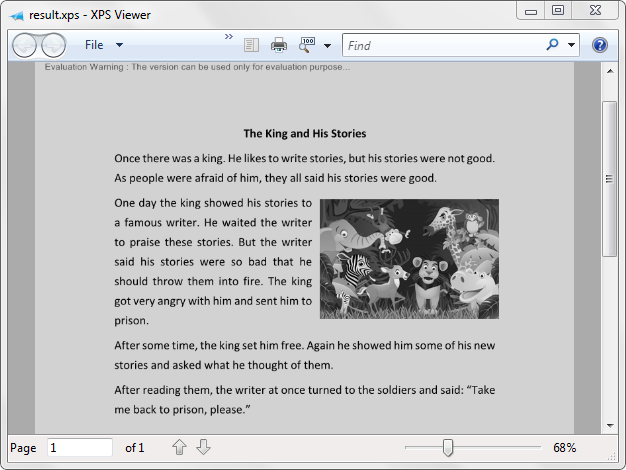The width and height of the screenshot is (626, 470).
Task: Expand the File menu dropdown arrow
Action: click(119, 45)
